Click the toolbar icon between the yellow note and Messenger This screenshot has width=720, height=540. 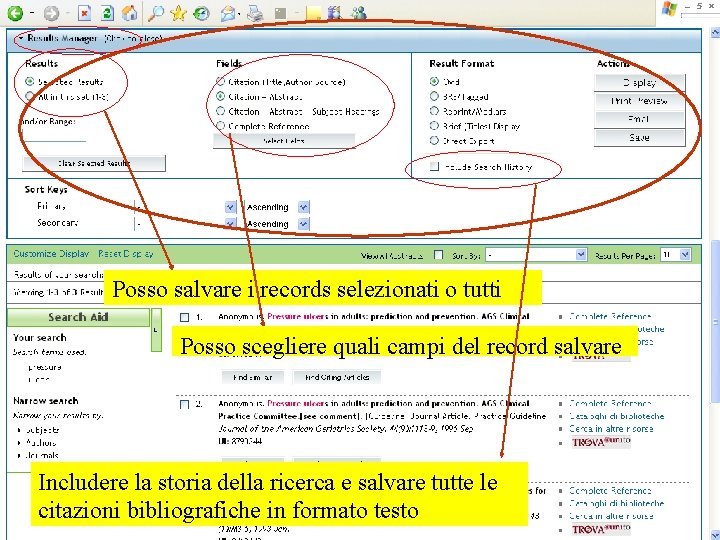pyautogui.click(x=335, y=13)
